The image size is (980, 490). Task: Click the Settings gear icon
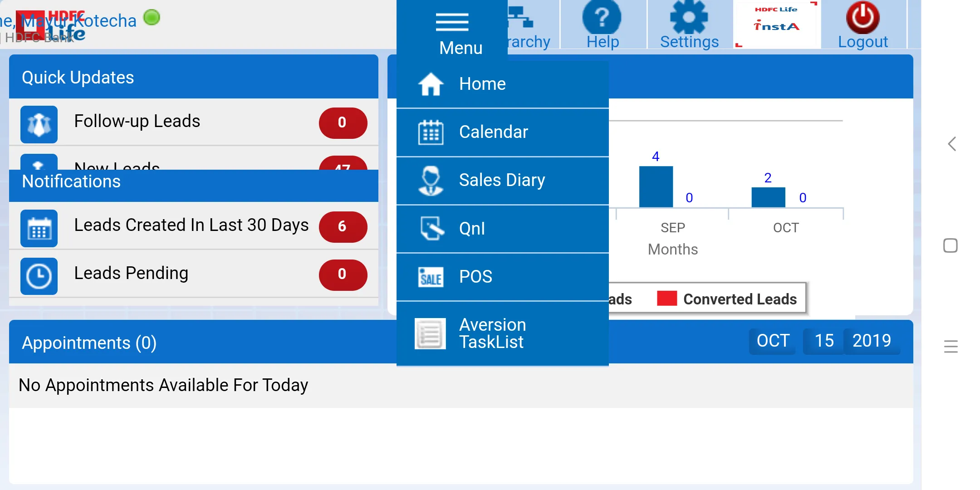coord(688,18)
